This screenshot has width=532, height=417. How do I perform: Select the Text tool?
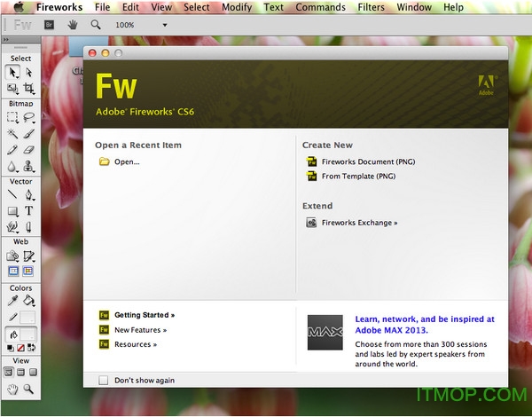pyautogui.click(x=29, y=211)
